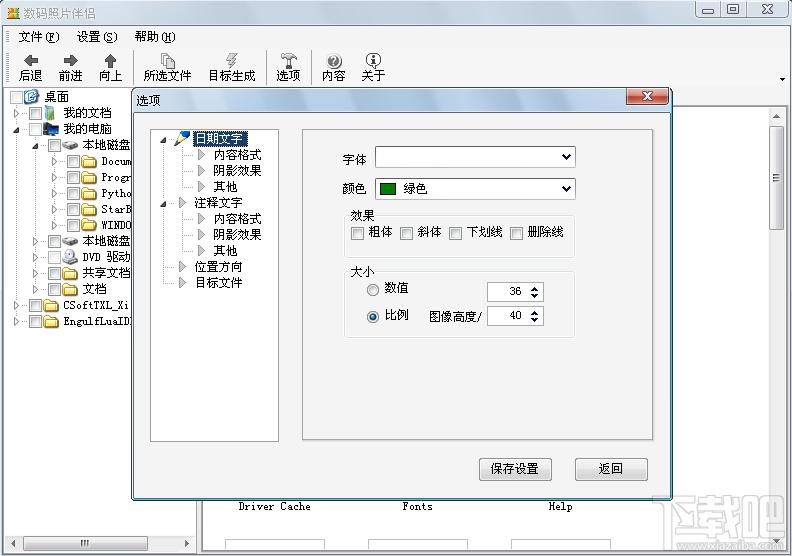Open 选项 hammer toolbar icon
The height and width of the screenshot is (556, 792).
[x=288, y=61]
